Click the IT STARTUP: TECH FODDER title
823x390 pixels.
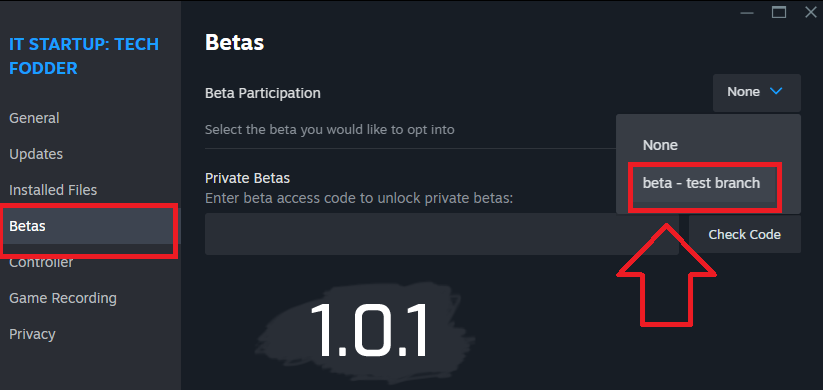pos(84,56)
